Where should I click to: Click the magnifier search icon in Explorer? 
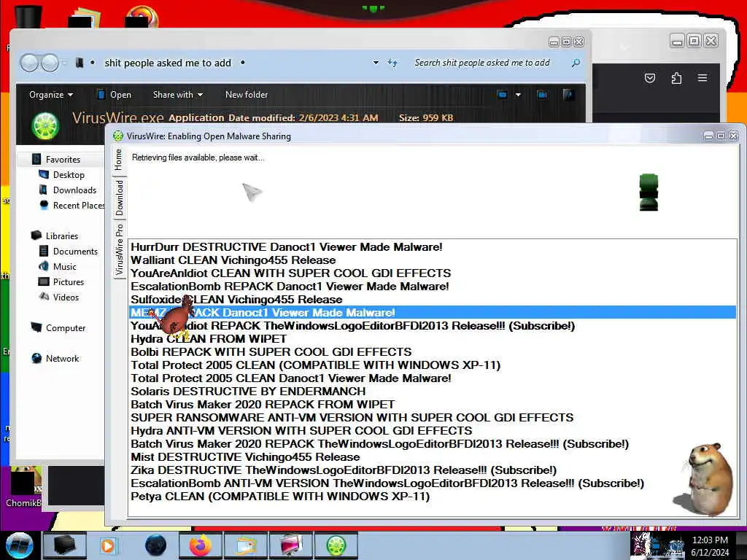[576, 63]
